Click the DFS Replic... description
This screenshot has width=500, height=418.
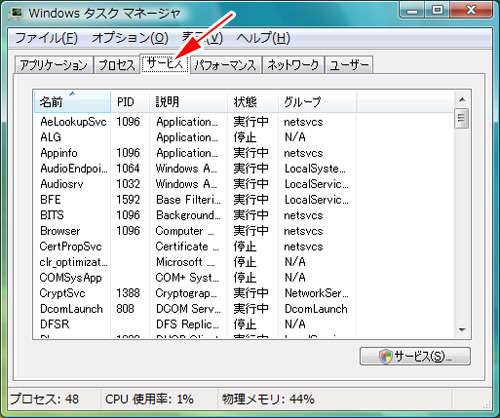188,324
